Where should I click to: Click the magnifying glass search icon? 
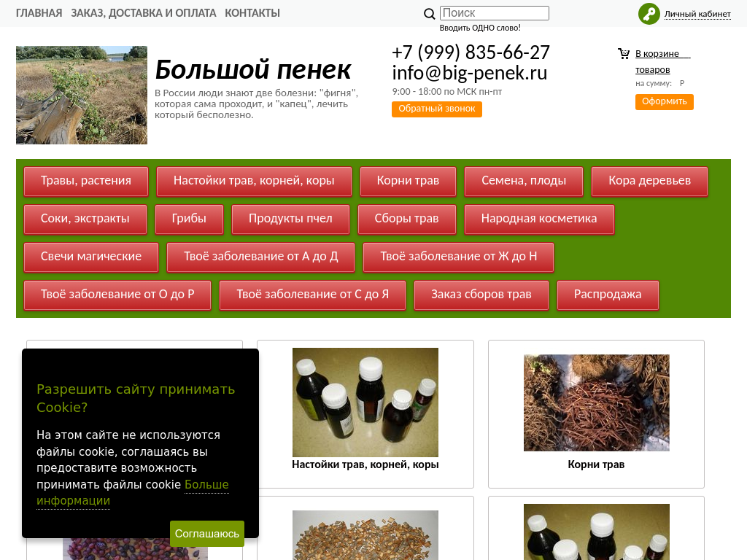tap(430, 14)
